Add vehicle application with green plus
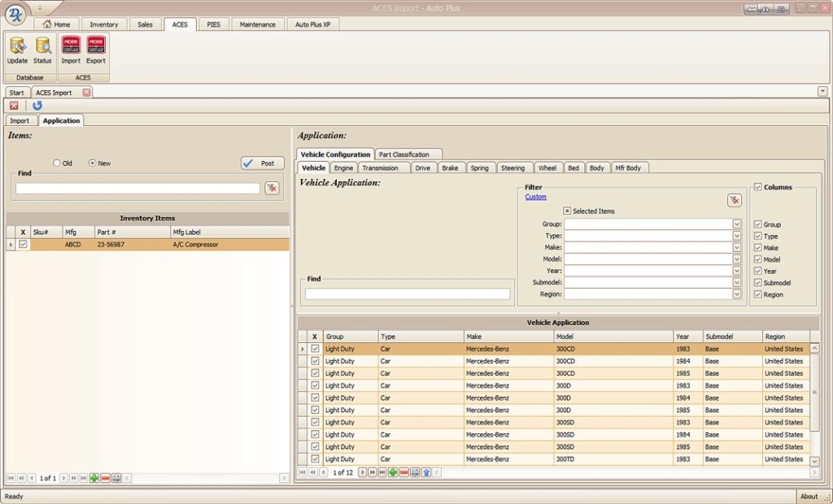 (x=393, y=472)
